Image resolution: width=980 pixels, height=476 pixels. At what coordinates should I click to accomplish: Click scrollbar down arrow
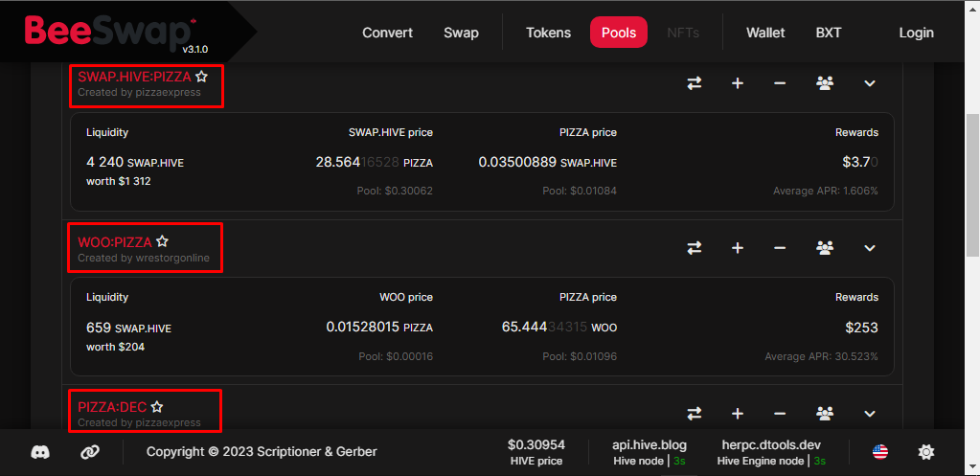[972, 467]
